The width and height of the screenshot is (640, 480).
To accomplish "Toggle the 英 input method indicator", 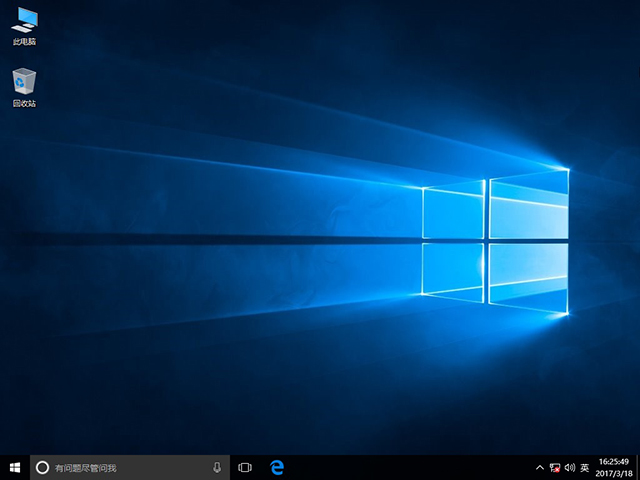I will (584, 467).
